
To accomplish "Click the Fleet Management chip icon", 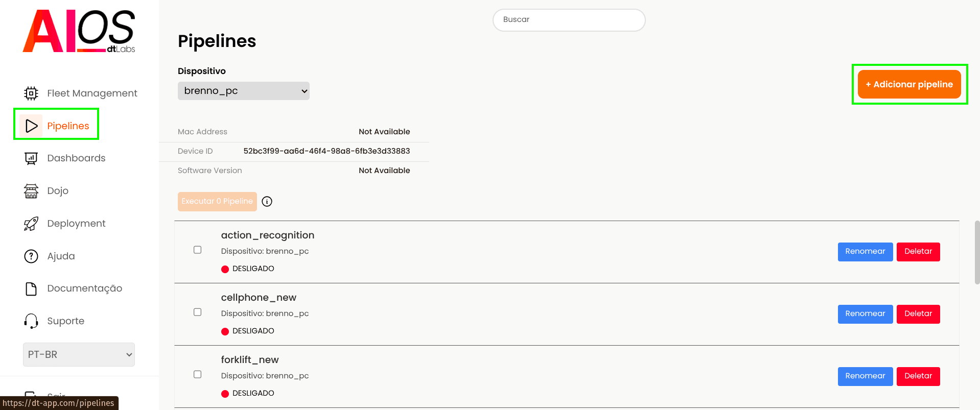I will (x=31, y=93).
